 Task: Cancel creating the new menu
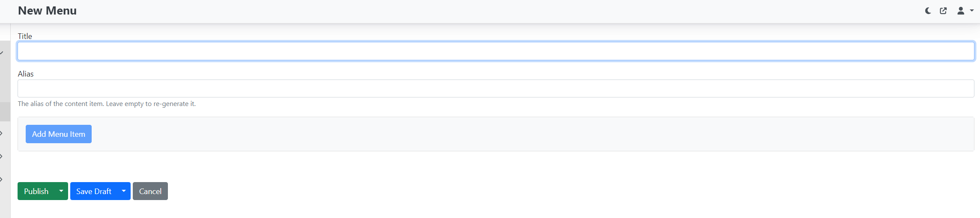tap(150, 191)
